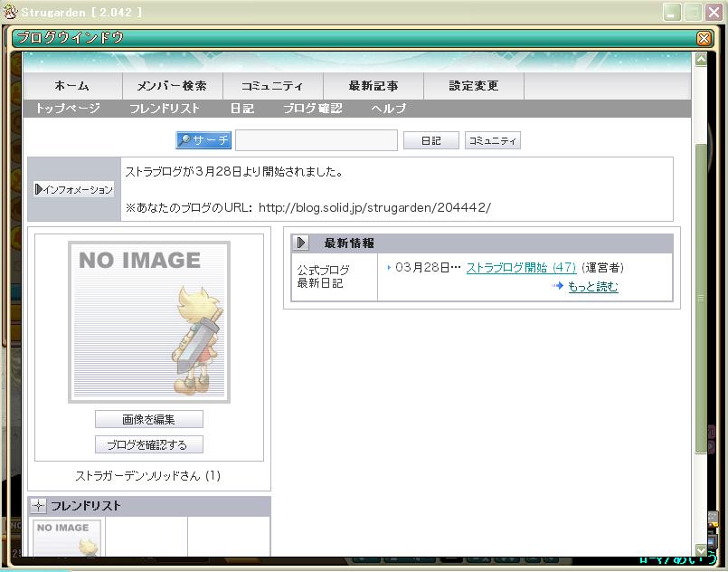Select トップページ in the submenu

(68, 109)
